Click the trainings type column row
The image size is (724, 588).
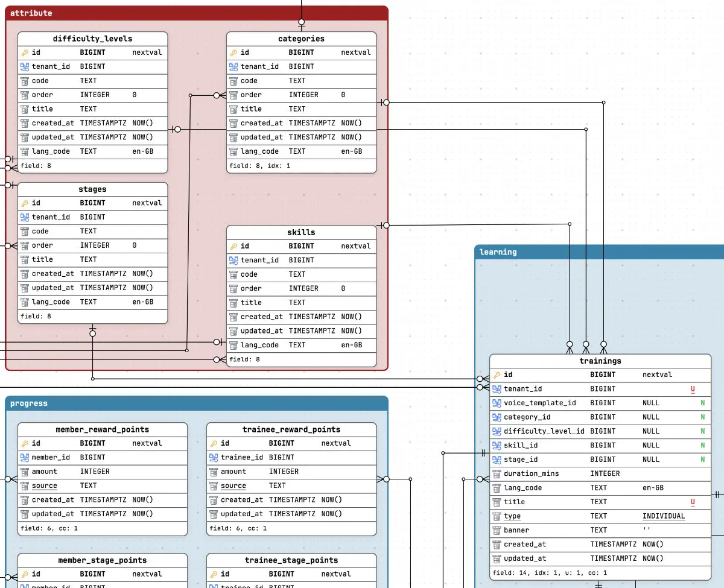click(x=600, y=516)
